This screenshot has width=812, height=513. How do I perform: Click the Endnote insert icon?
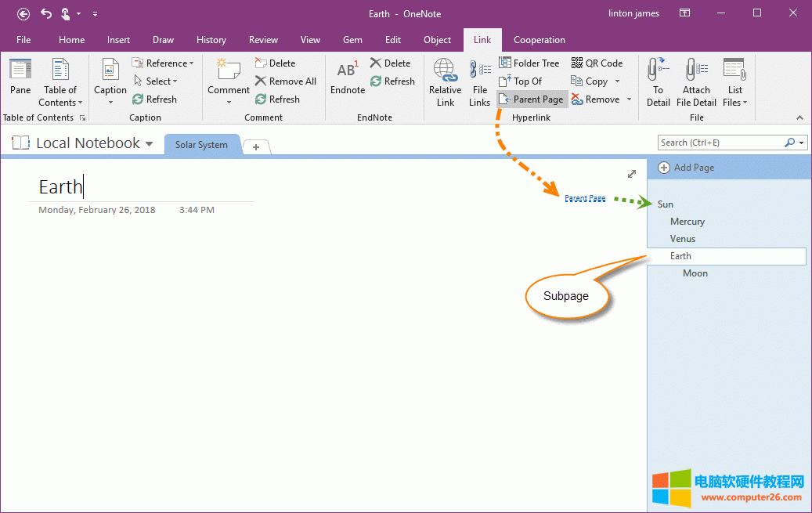347,70
